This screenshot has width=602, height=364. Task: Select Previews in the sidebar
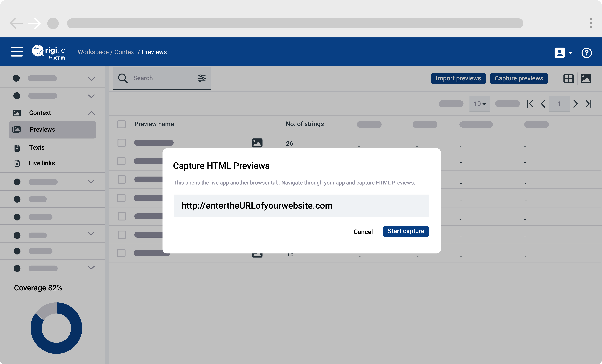pos(52,130)
